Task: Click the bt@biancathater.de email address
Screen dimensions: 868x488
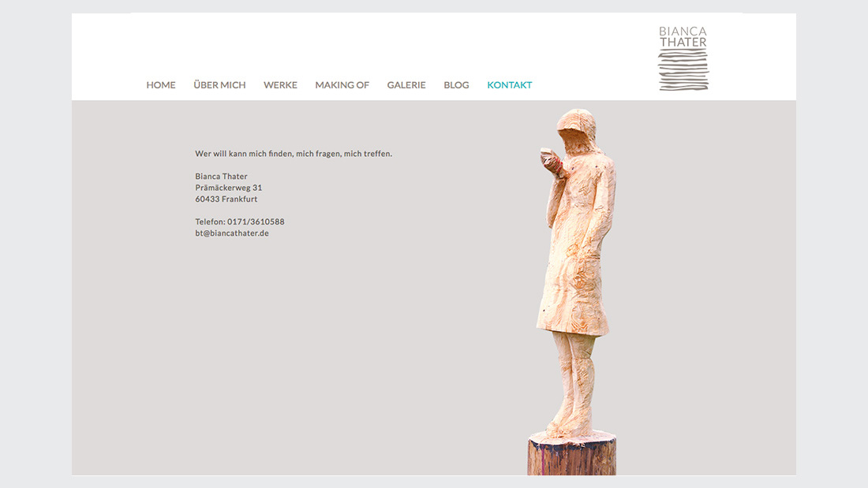Action: (x=232, y=233)
